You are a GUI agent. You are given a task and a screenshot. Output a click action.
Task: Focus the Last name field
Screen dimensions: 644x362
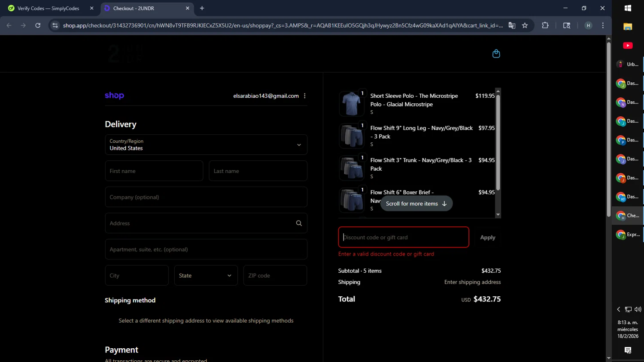[258, 171]
